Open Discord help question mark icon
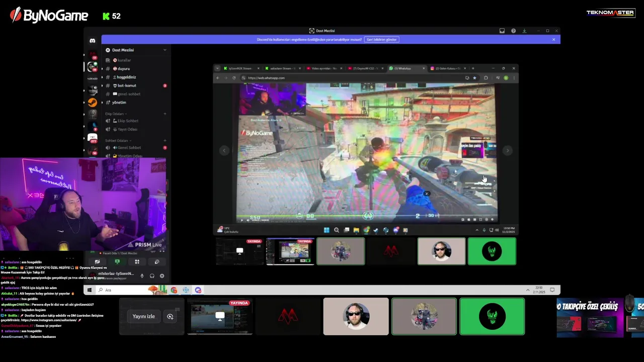Image resolution: width=644 pixels, height=362 pixels. (x=513, y=31)
